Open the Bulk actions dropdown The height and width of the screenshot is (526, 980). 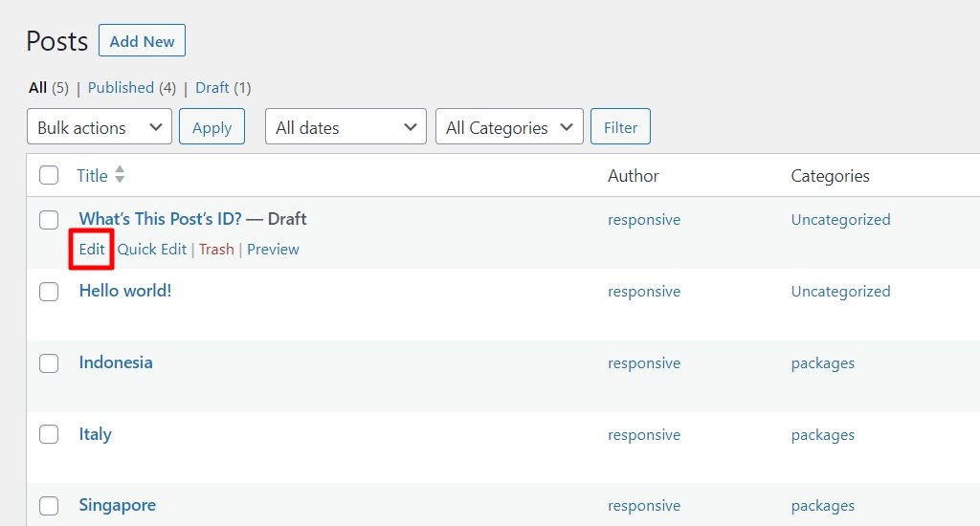coord(100,127)
